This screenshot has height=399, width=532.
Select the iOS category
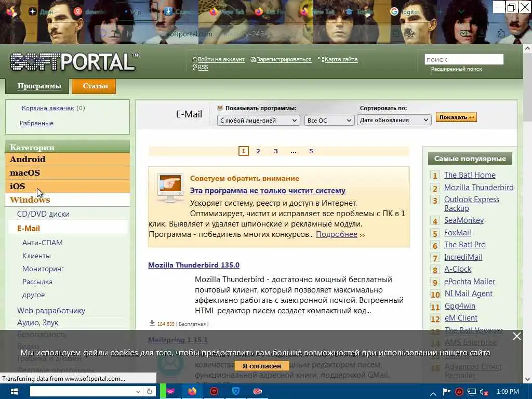pyautogui.click(x=68, y=186)
